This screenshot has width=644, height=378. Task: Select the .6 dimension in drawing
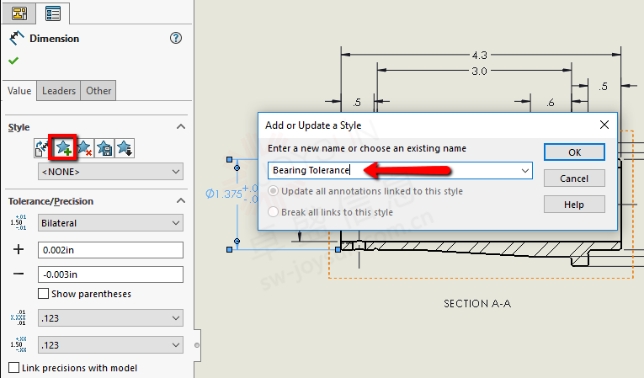[x=550, y=102]
